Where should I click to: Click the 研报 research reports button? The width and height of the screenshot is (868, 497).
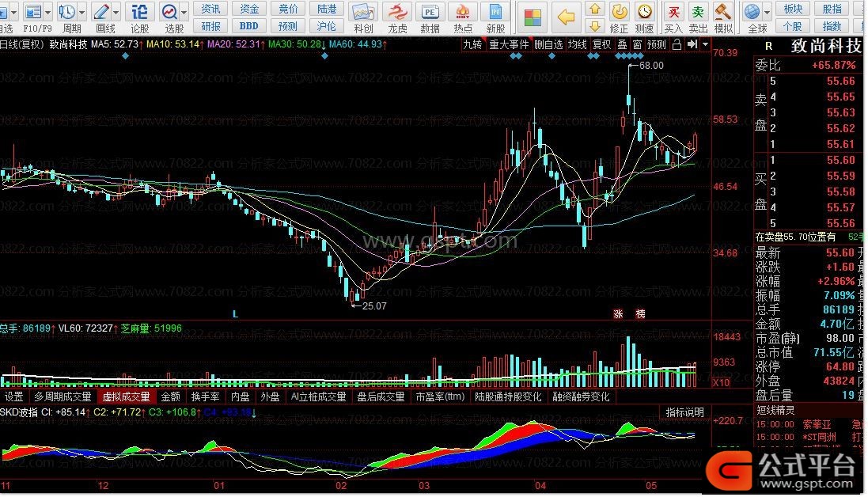210,26
